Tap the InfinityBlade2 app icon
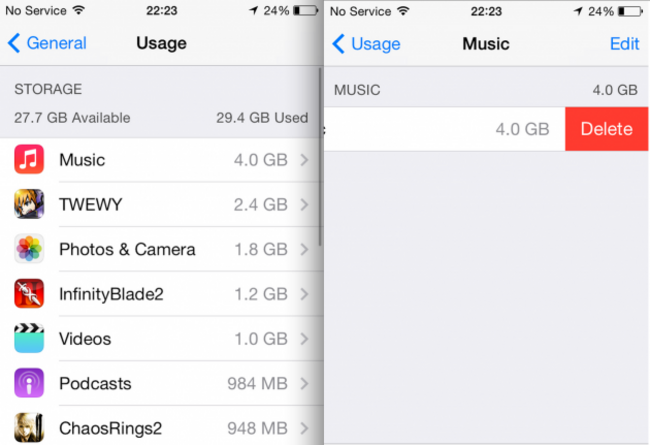 pyautogui.click(x=29, y=294)
